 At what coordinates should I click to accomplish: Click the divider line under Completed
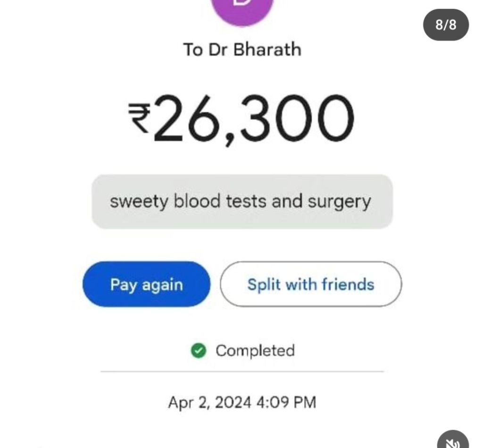coord(242,372)
